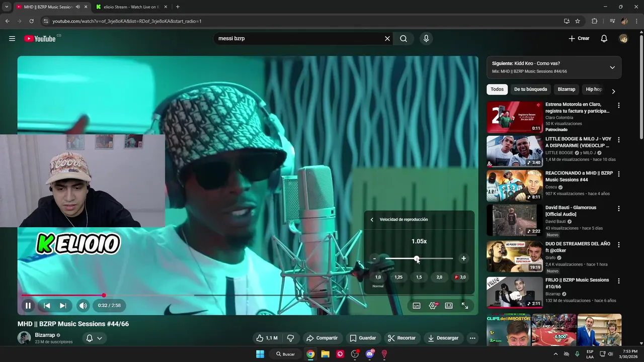644x362 pixels.
Task: Open a new browser tab
Action: click(178, 7)
